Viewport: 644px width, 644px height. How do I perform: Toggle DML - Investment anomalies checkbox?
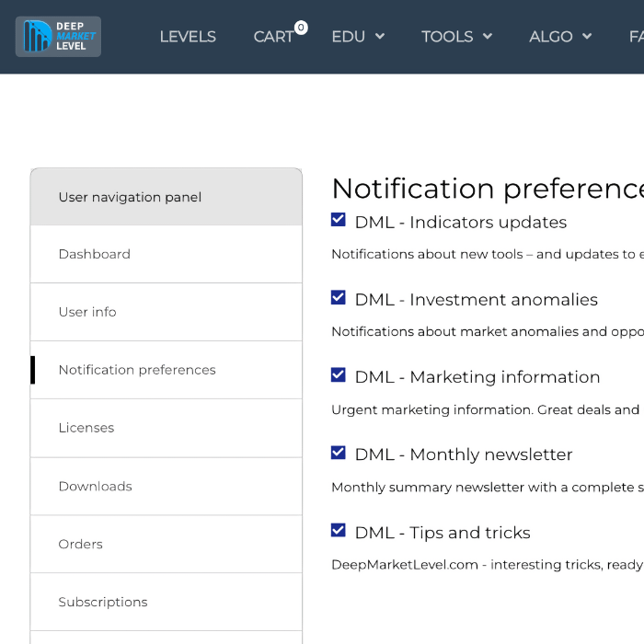click(339, 297)
